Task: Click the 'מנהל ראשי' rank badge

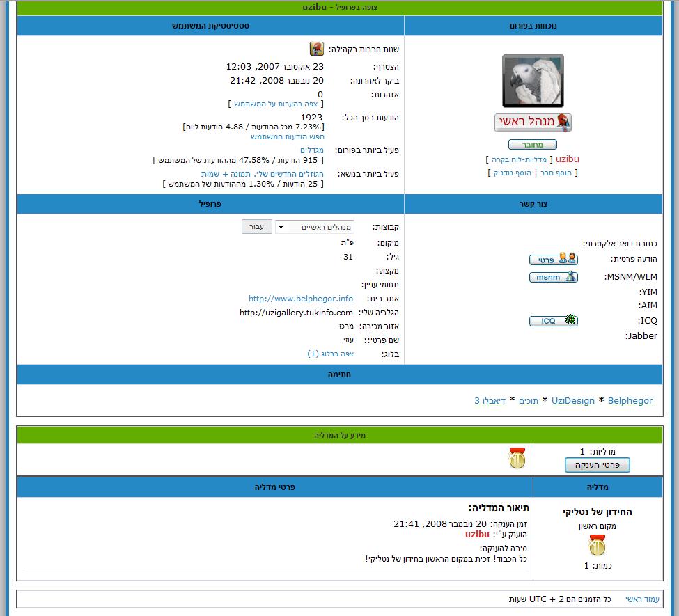Action: pyautogui.click(x=533, y=123)
